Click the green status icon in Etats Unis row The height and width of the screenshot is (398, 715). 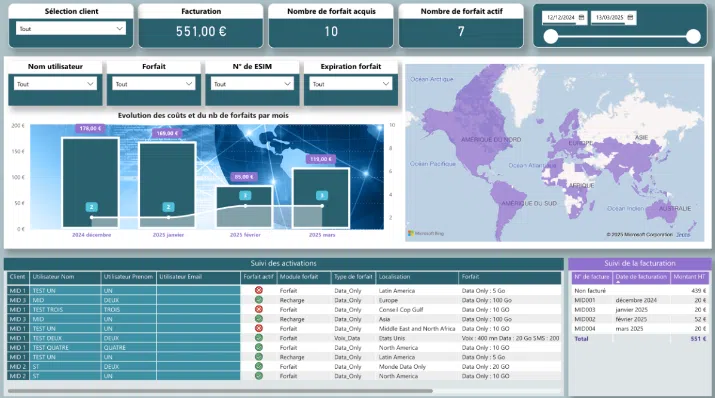tap(259, 338)
